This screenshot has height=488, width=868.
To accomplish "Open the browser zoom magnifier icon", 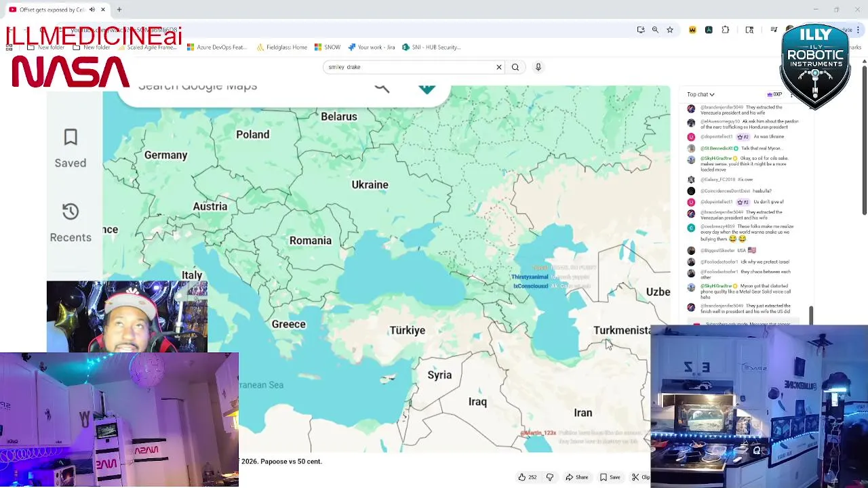I will [655, 30].
